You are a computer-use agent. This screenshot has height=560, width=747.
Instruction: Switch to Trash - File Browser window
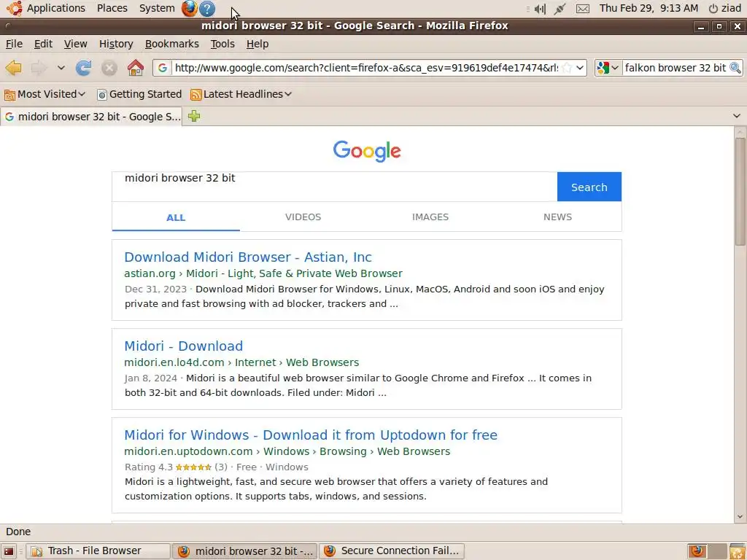[98, 551]
